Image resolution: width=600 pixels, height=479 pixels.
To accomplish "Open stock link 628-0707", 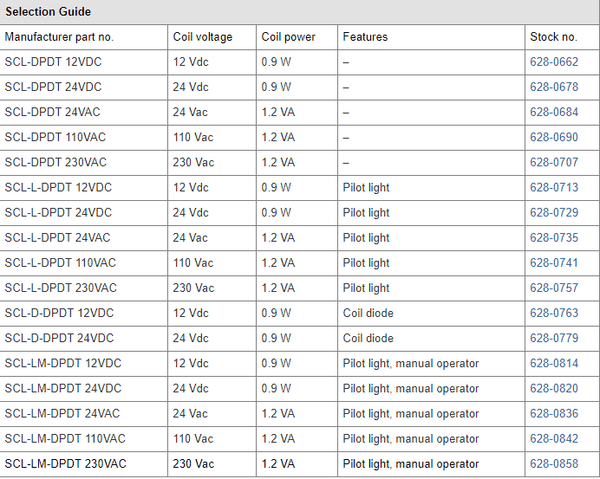I will 553,162.
